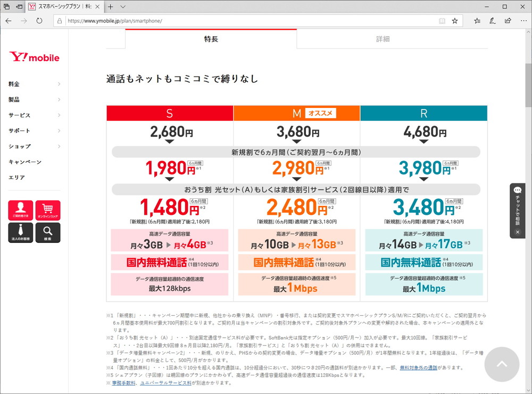Open the ご契約者さま account icon

[20, 210]
